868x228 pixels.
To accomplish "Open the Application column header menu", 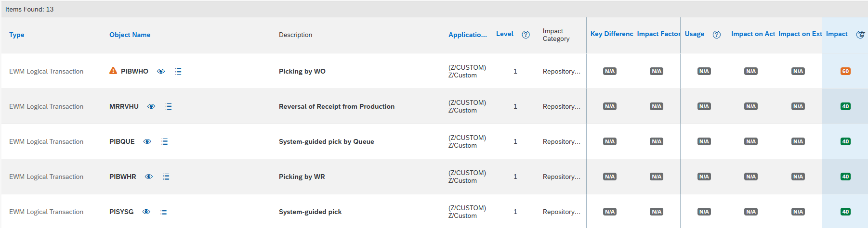I will click(x=468, y=35).
